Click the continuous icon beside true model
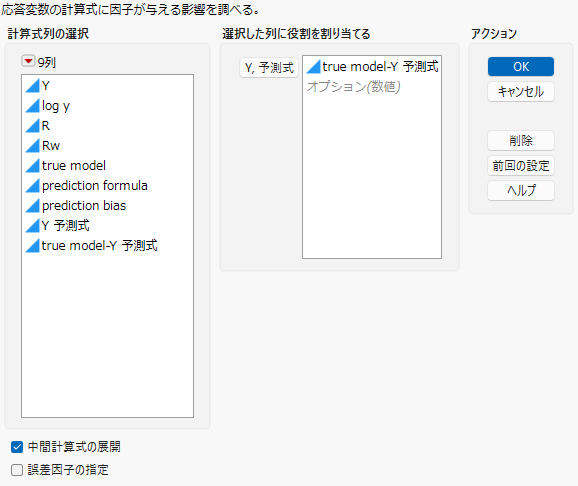The image size is (578, 486). pyautogui.click(x=32, y=166)
